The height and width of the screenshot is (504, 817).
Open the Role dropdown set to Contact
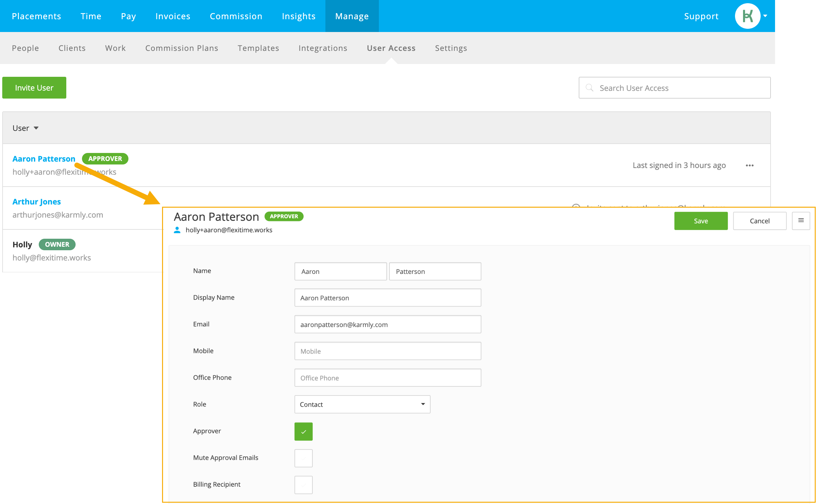[x=362, y=404]
